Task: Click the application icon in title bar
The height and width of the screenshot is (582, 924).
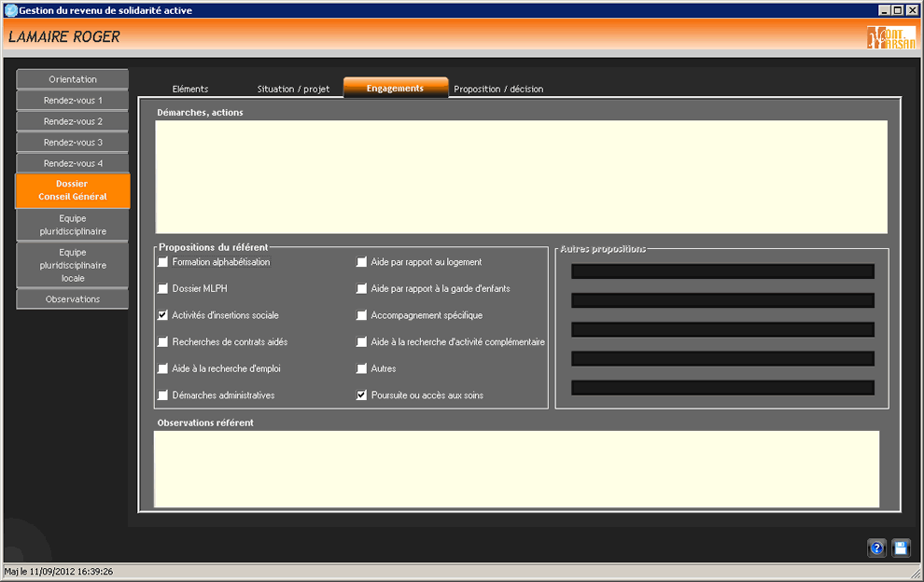Action: [x=10, y=10]
